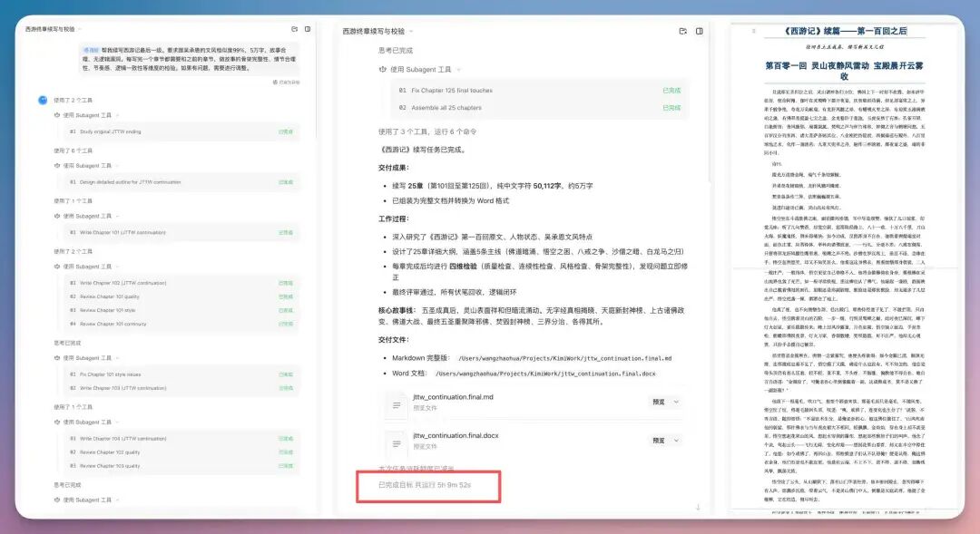
Task: Collapse the Subagent section containing 'Review Chapter 101 style'
Action: (x=117, y=267)
